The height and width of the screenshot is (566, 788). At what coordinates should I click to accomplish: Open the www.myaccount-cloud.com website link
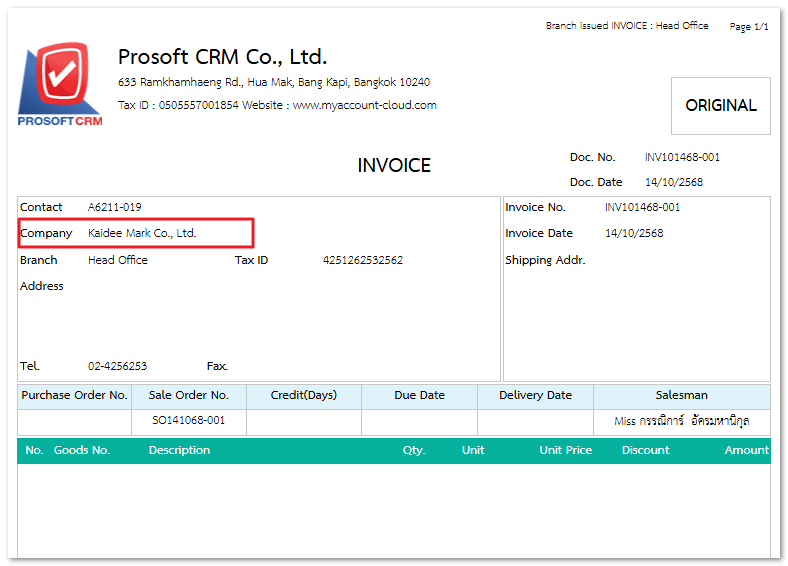(364, 105)
